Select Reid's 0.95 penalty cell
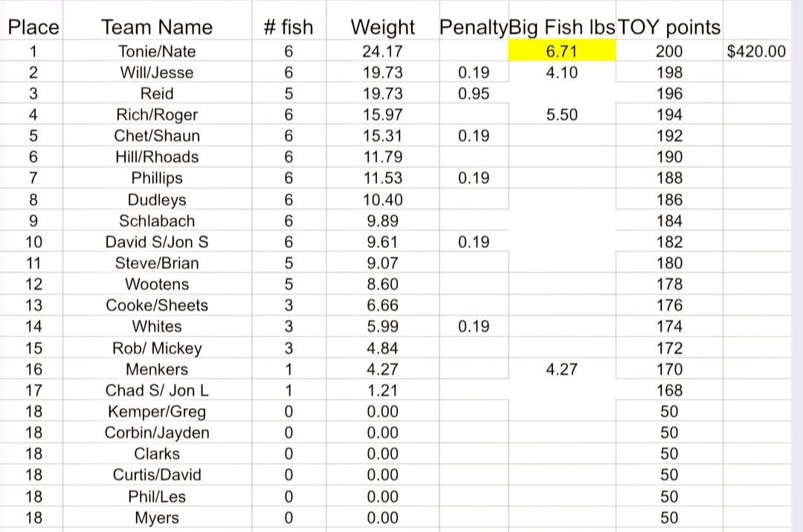The height and width of the screenshot is (532, 803). point(474,94)
